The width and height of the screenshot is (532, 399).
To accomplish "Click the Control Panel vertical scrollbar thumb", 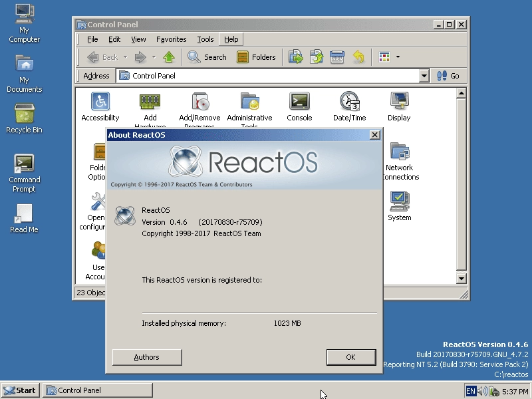I will pos(461,184).
